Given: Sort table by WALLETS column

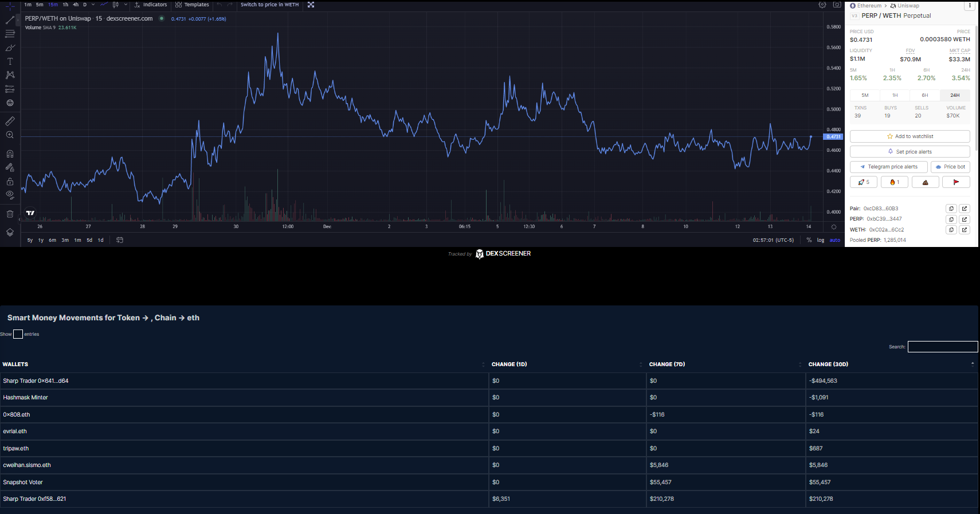Looking at the screenshot, I should click(244, 364).
